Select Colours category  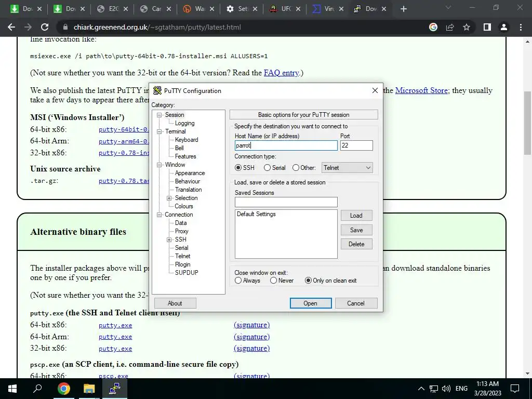[183, 206]
